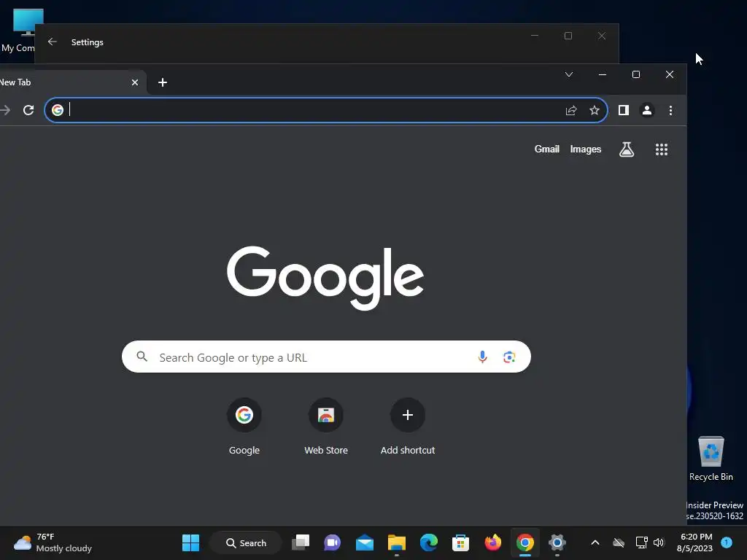Open Search Labs flask icon
The width and height of the screenshot is (747, 560).
point(626,149)
